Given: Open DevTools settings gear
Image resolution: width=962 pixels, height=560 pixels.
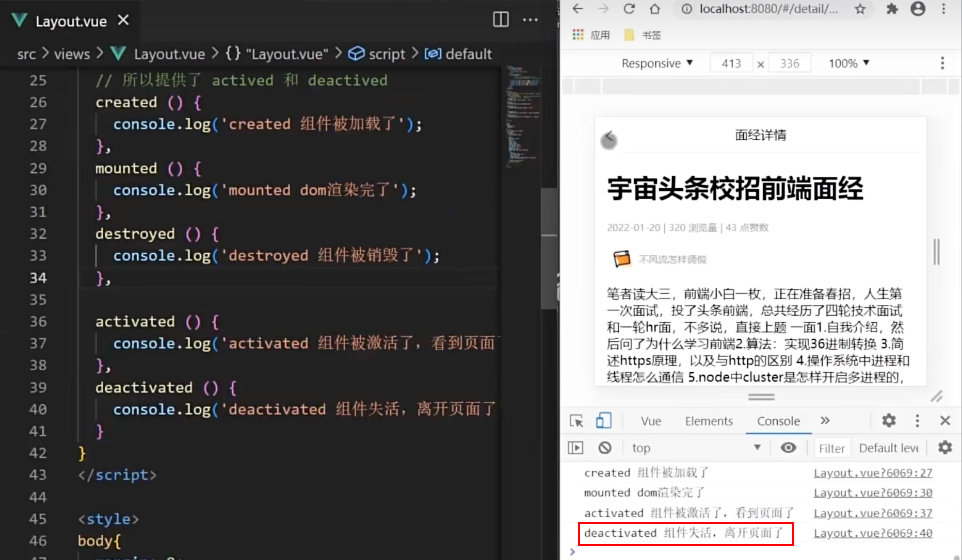Looking at the screenshot, I should click(x=888, y=421).
